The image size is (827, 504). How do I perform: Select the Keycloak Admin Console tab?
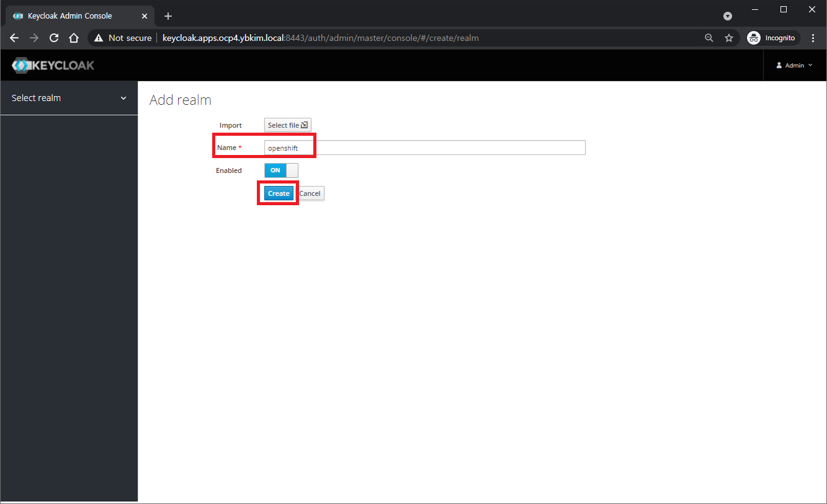click(x=81, y=16)
